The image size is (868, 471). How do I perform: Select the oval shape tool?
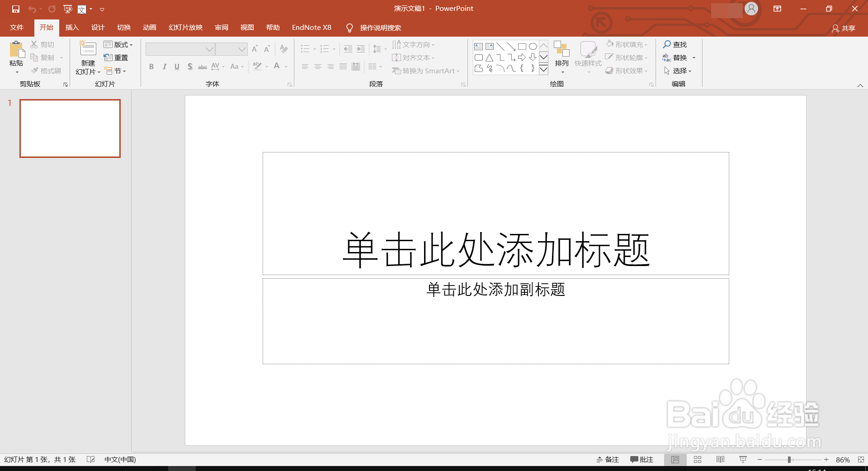point(533,46)
